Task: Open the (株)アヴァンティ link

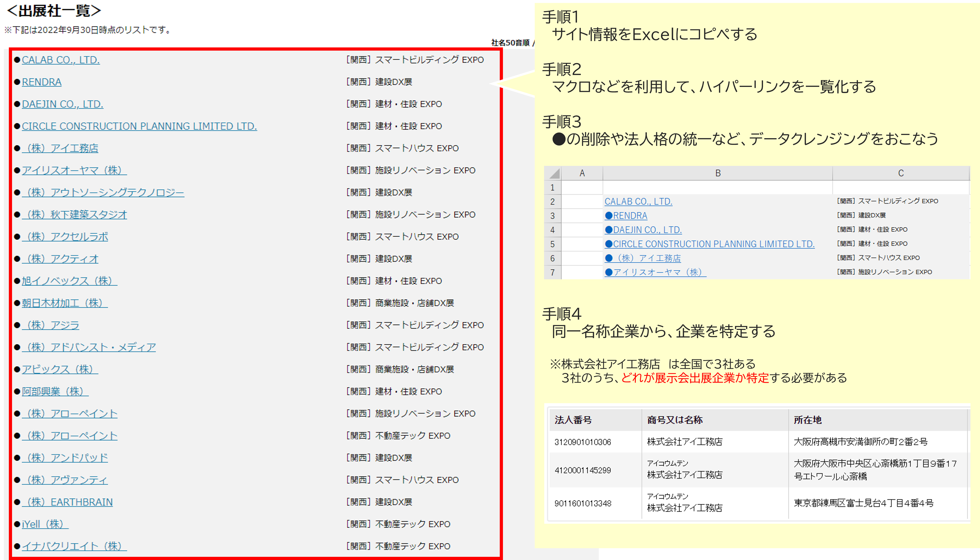Action: point(65,480)
